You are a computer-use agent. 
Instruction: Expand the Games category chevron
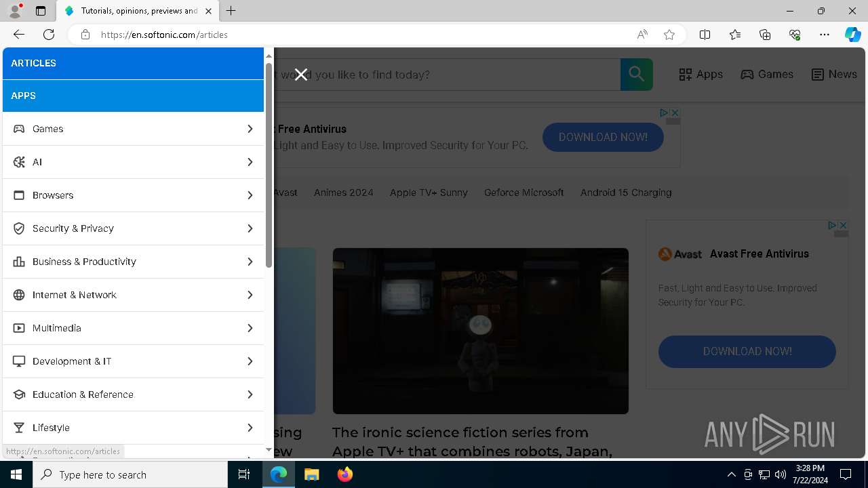250,129
